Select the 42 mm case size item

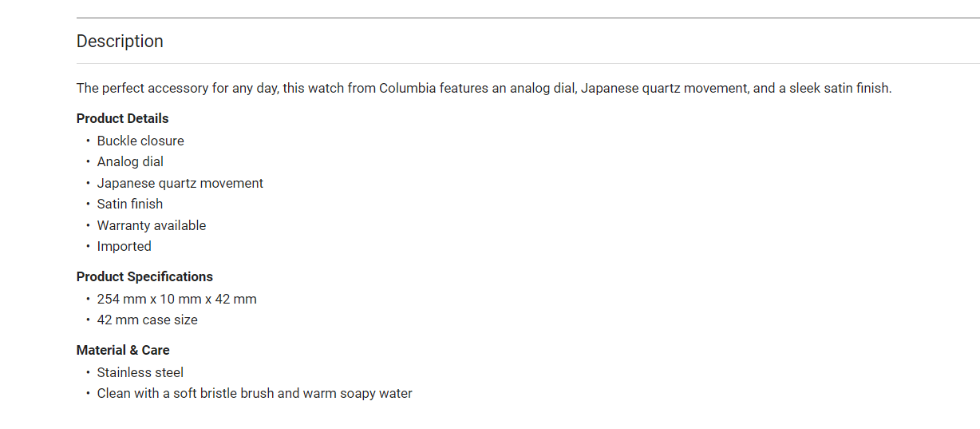point(147,320)
